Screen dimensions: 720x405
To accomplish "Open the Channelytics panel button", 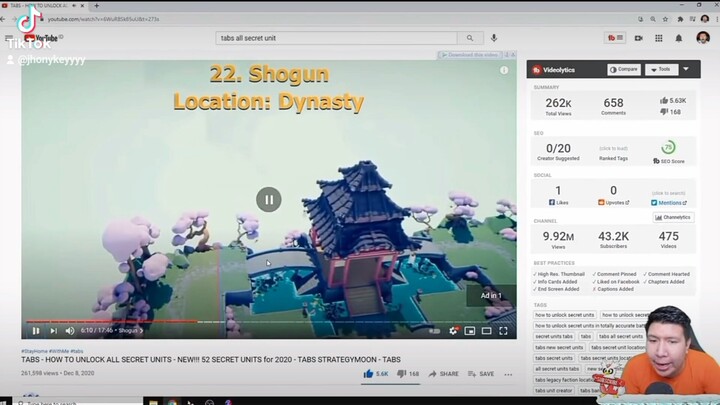I will tap(673, 217).
